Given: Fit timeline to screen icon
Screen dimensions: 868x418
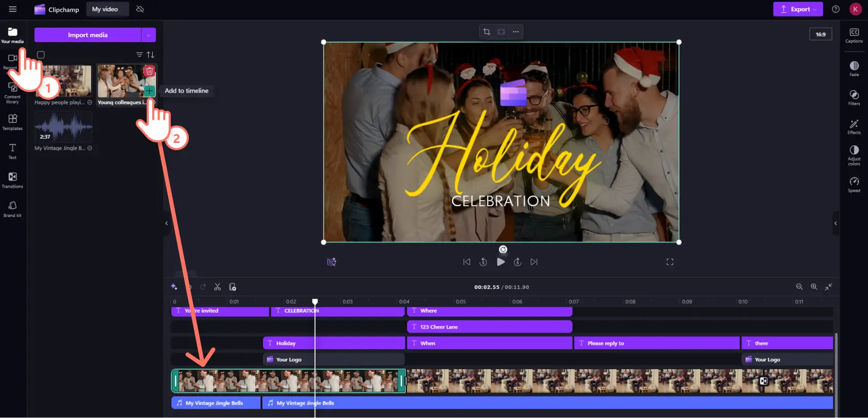Looking at the screenshot, I should point(828,287).
